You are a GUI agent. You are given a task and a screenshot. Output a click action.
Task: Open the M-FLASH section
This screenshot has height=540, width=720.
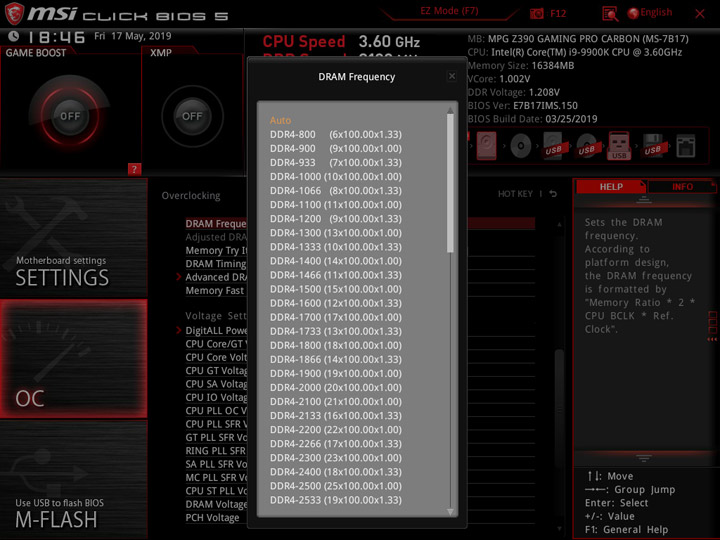(x=73, y=480)
